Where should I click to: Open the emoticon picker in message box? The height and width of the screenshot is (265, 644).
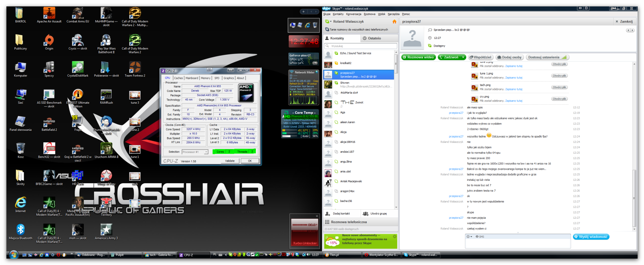[x=469, y=236]
